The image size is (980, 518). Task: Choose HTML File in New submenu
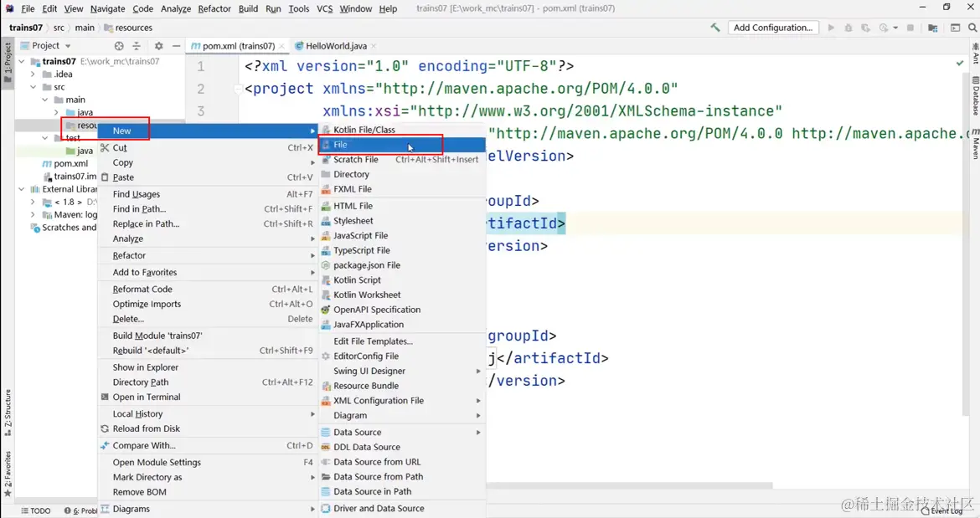tap(402, 206)
